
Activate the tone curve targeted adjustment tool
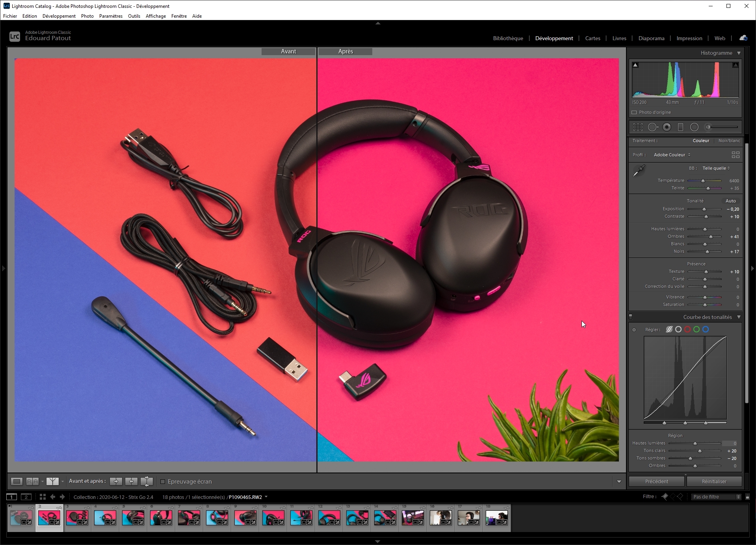[x=634, y=330]
